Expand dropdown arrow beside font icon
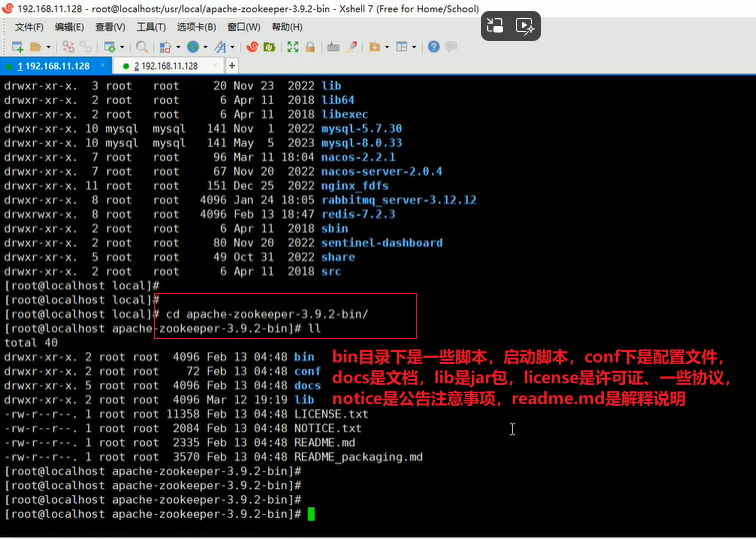This screenshot has width=756, height=539. tap(232, 47)
